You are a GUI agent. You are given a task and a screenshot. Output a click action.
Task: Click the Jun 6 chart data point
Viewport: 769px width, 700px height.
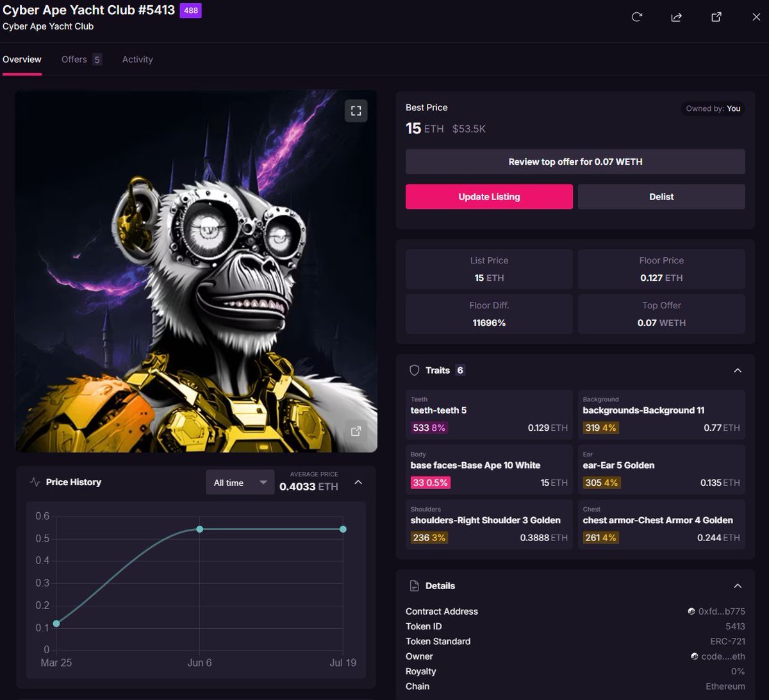(199, 529)
